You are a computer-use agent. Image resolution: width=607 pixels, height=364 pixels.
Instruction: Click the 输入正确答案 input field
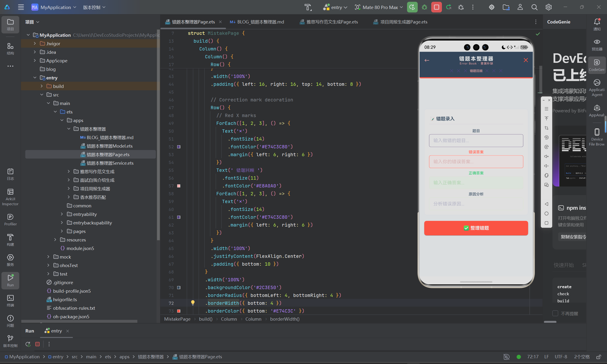tap(476, 183)
